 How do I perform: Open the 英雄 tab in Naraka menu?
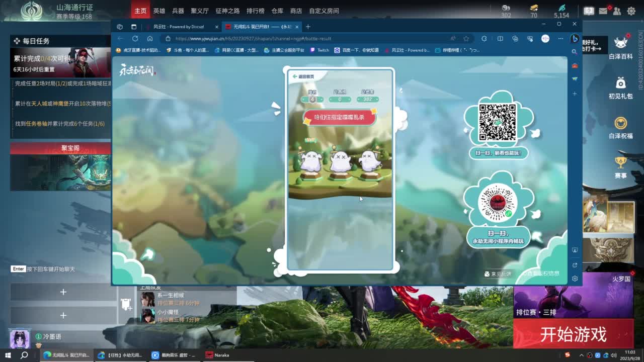[x=159, y=11]
